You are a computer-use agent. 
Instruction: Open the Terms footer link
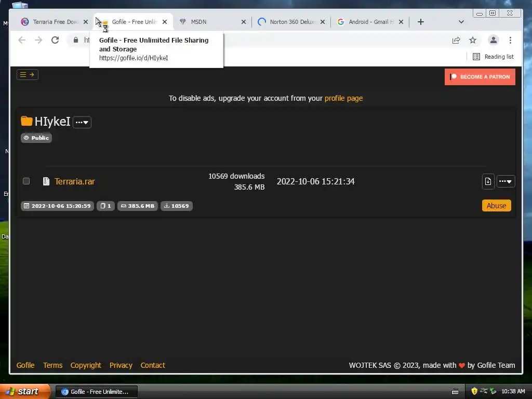tap(52, 365)
